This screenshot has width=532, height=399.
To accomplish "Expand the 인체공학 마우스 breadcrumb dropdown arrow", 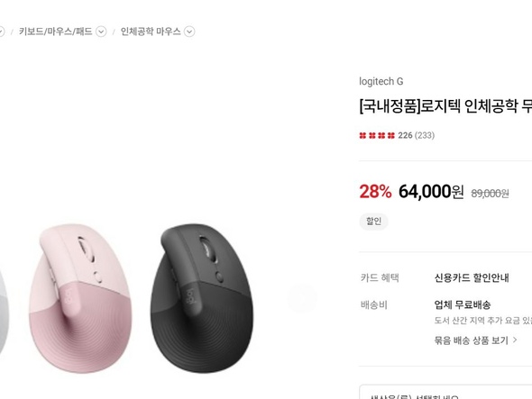I will tap(189, 32).
